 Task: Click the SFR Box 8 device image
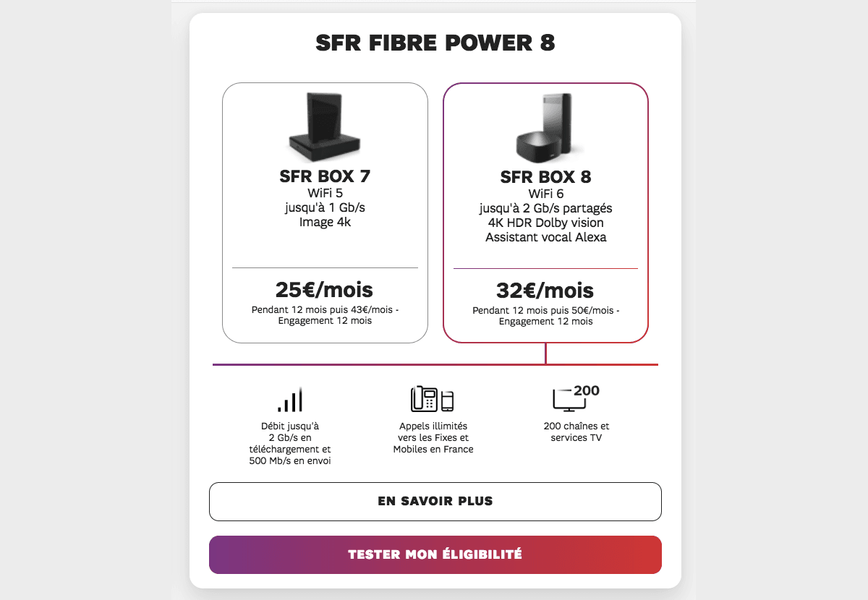pos(545,127)
